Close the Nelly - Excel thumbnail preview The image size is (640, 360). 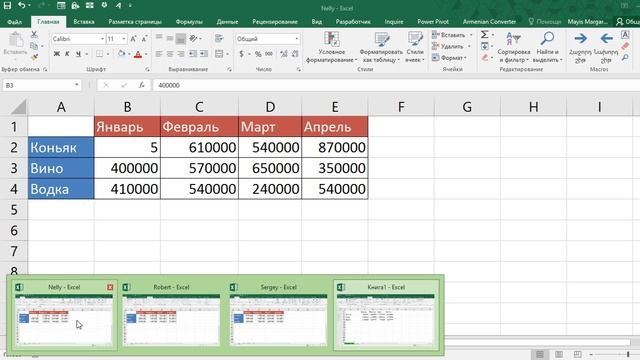pyautogui.click(x=110, y=287)
